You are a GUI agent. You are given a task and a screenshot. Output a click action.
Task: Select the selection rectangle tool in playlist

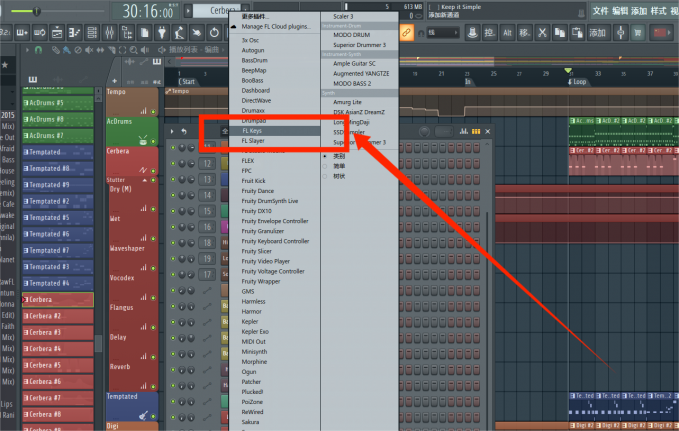123,50
